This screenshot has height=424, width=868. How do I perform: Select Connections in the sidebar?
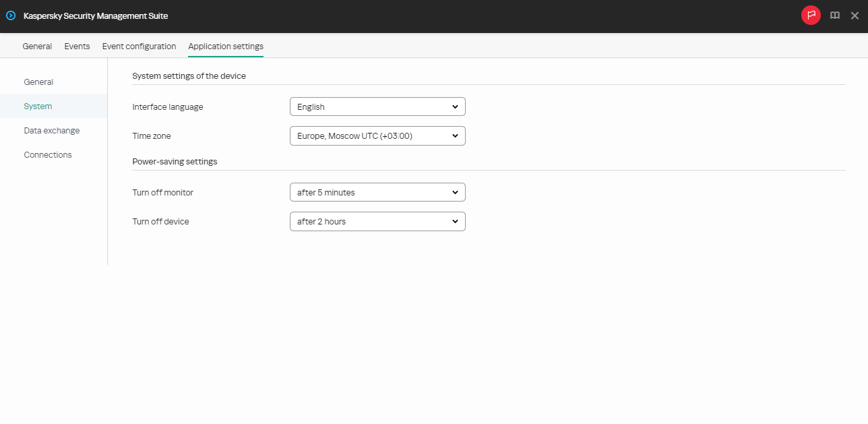48,154
